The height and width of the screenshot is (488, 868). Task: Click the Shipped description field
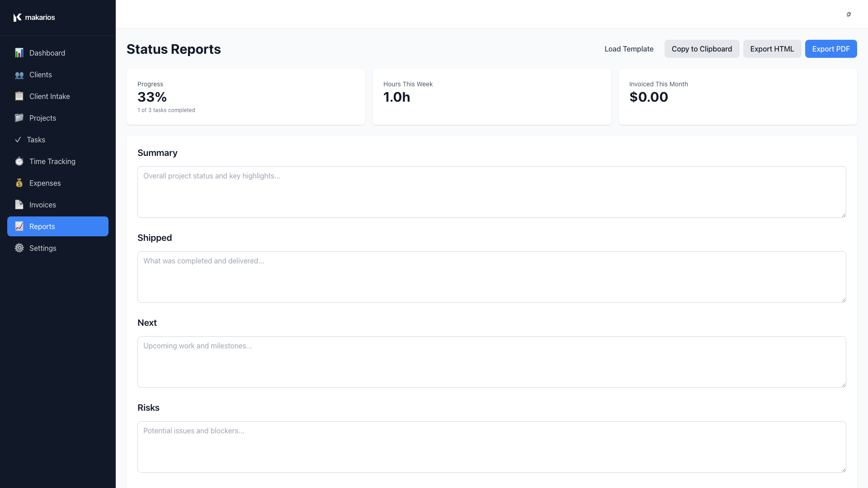click(x=491, y=277)
